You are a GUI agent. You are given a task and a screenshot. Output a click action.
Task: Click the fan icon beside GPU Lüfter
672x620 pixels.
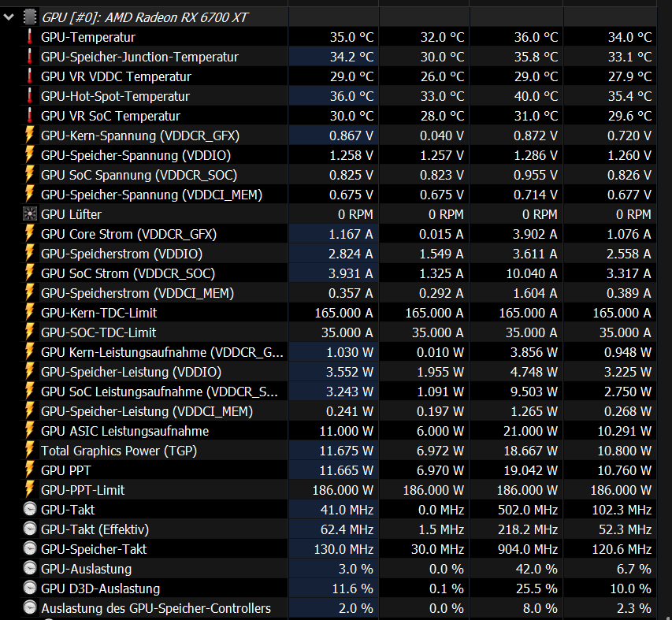pos(30,214)
